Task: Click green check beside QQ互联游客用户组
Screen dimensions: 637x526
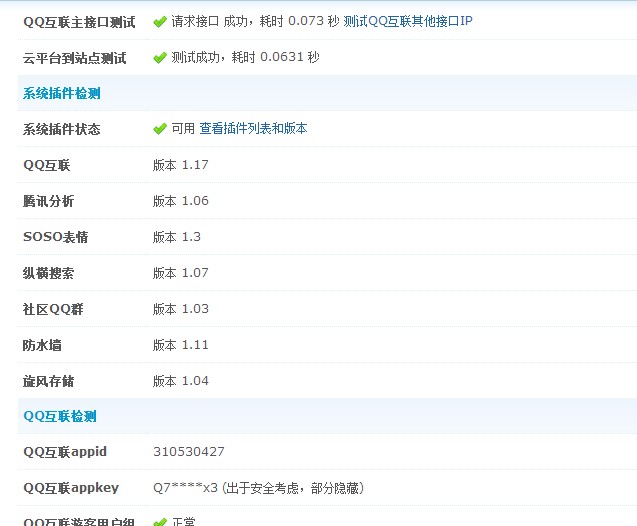Action: pos(160,522)
